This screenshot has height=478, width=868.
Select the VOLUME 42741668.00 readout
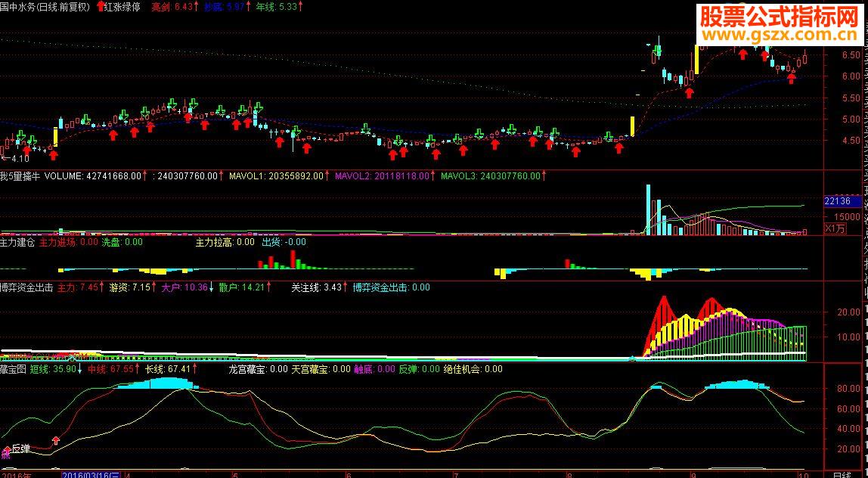pyautogui.click(x=96, y=176)
